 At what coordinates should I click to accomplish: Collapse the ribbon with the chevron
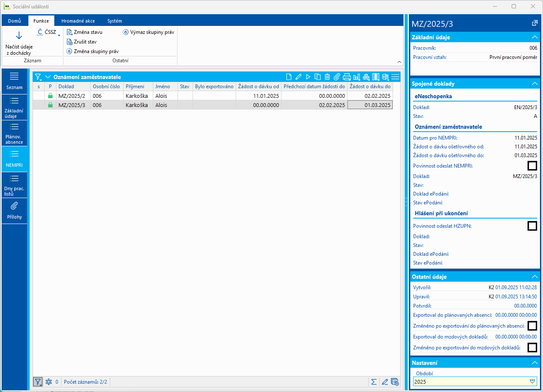[399, 62]
